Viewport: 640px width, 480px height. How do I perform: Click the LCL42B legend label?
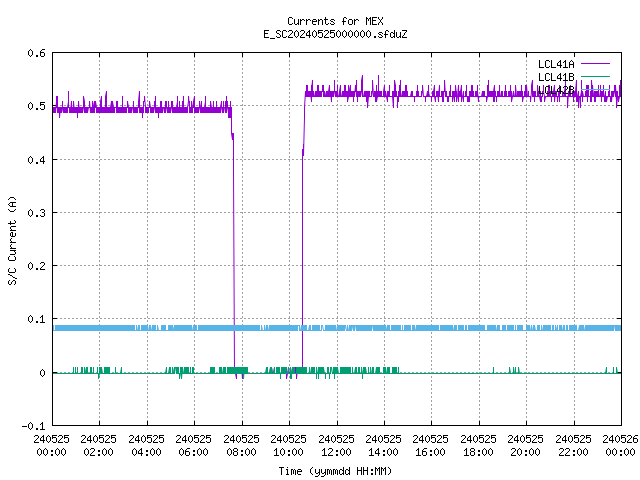click(x=556, y=90)
